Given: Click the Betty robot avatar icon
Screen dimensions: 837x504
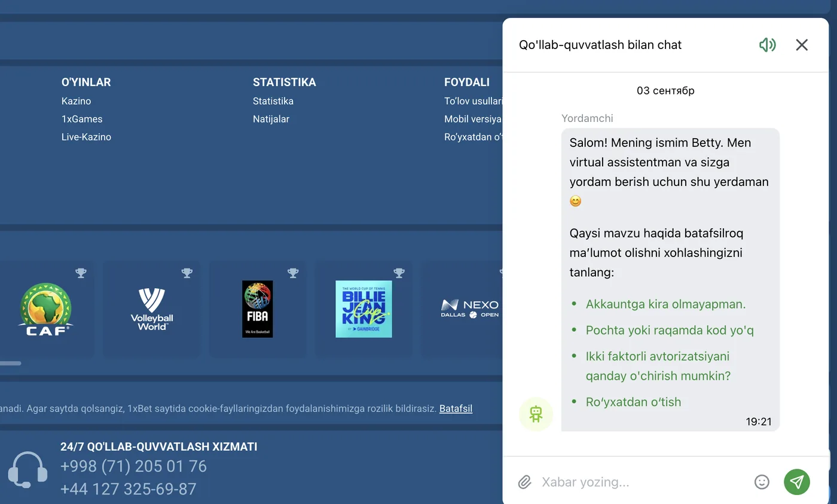Looking at the screenshot, I should click(x=536, y=414).
